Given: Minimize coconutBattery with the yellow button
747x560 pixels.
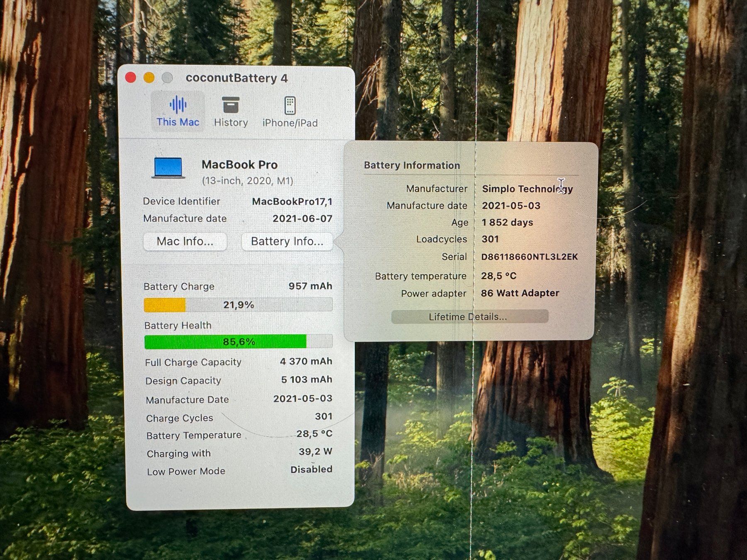Looking at the screenshot, I should (x=149, y=78).
